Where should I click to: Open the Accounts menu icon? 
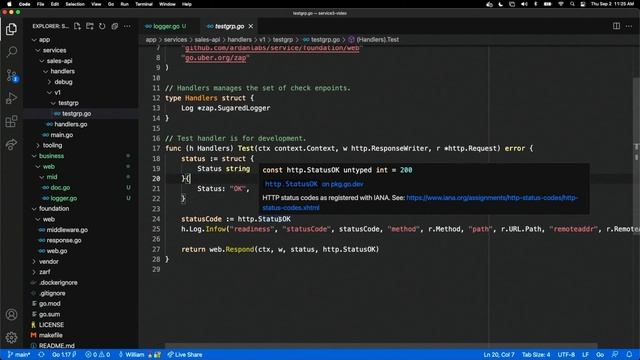coord(11,315)
